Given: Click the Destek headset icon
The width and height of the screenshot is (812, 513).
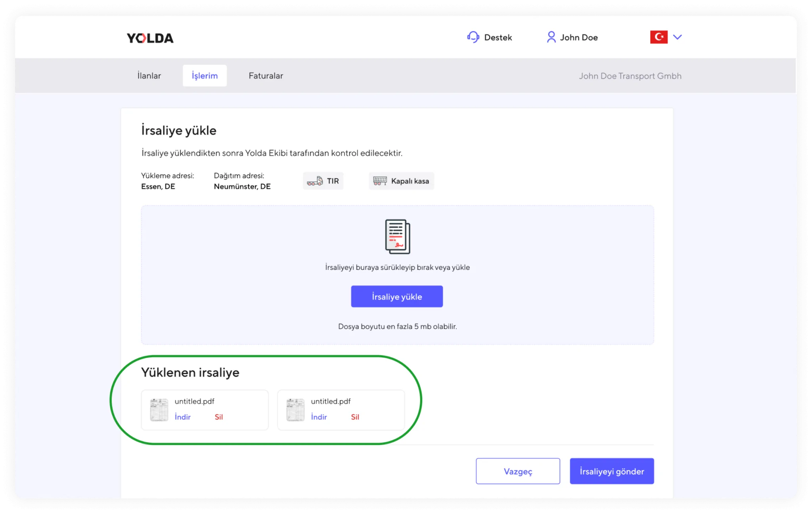Looking at the screenshot, I should click(473, 37).
